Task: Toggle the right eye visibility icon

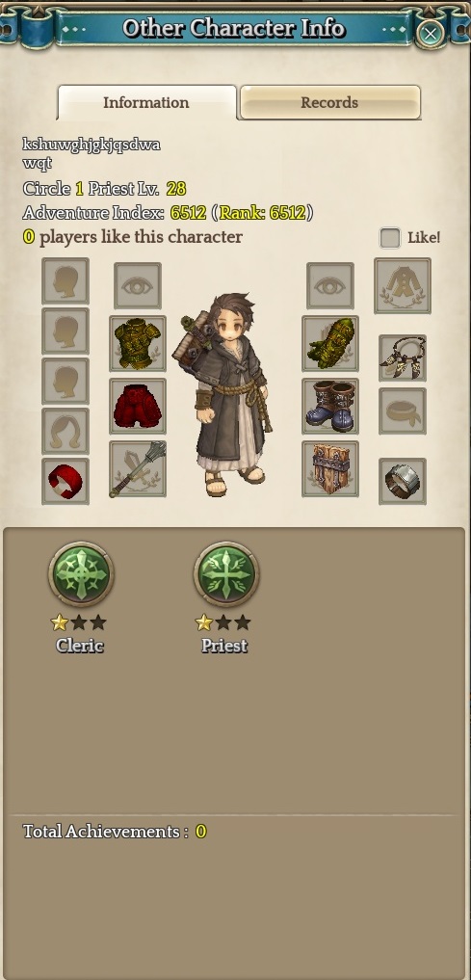Action: pos(329,285)
